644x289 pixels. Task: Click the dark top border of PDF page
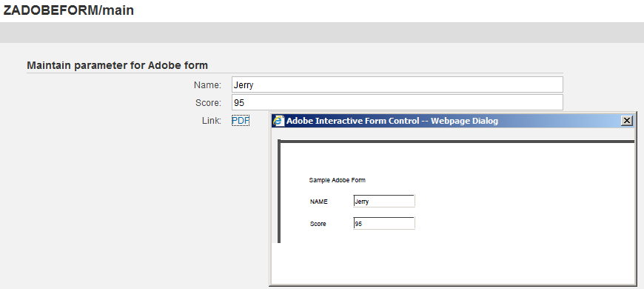point(456,141)
